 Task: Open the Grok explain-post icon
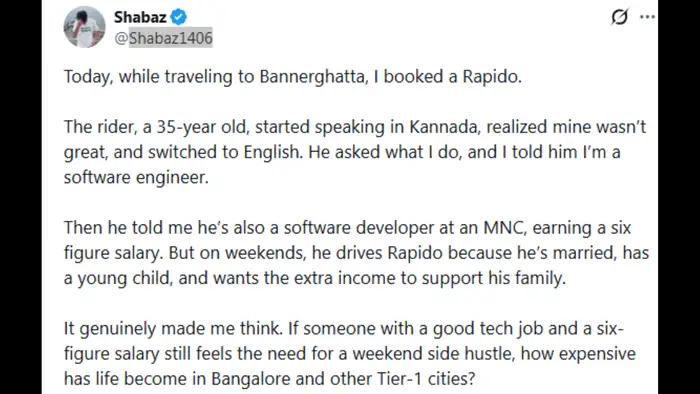point(619,17)
